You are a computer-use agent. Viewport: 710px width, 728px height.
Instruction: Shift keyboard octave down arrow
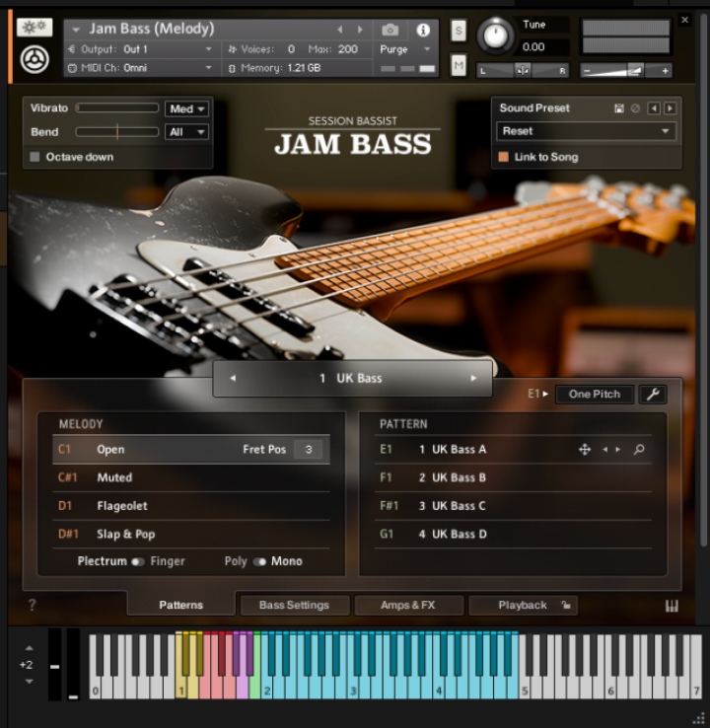29,682
